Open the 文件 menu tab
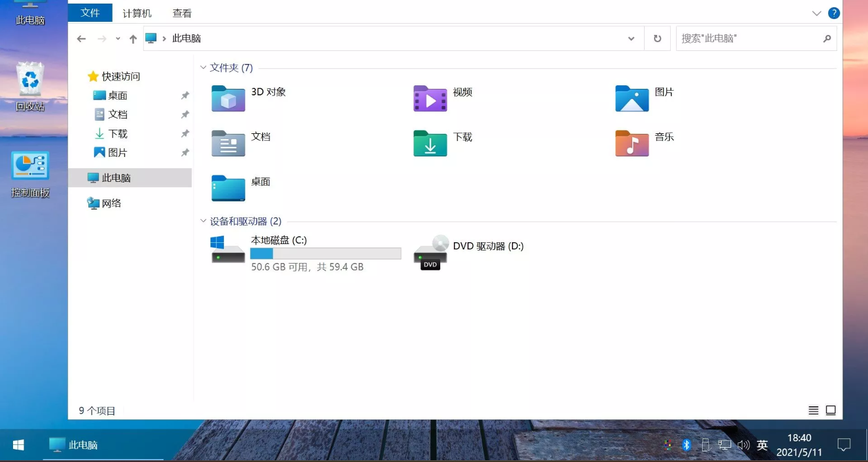 tap(90, 12)
